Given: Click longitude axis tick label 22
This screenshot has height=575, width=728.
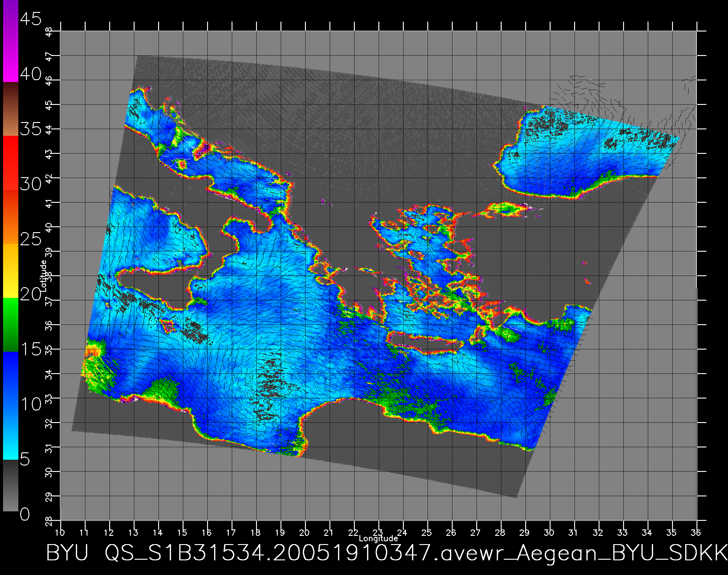Looking at the screenshot, I should coord(353,532).
